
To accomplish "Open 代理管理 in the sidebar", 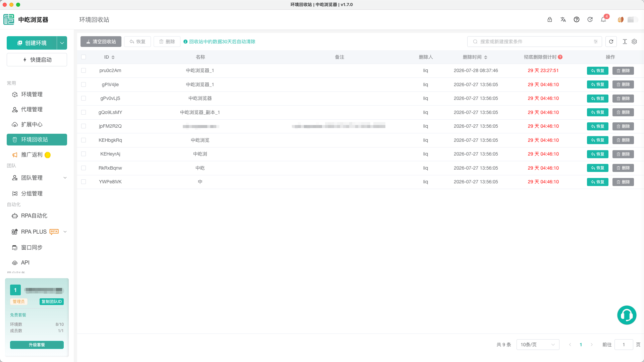I will [x=37, y=110].
